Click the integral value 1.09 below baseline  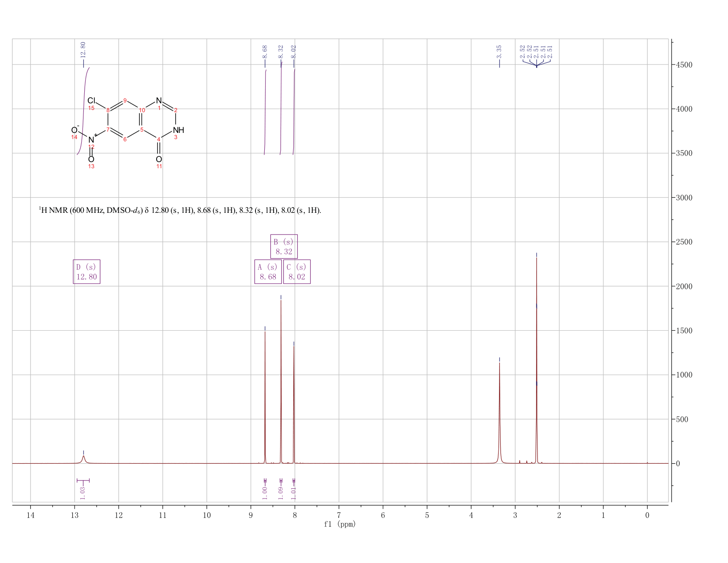[281, 493]
